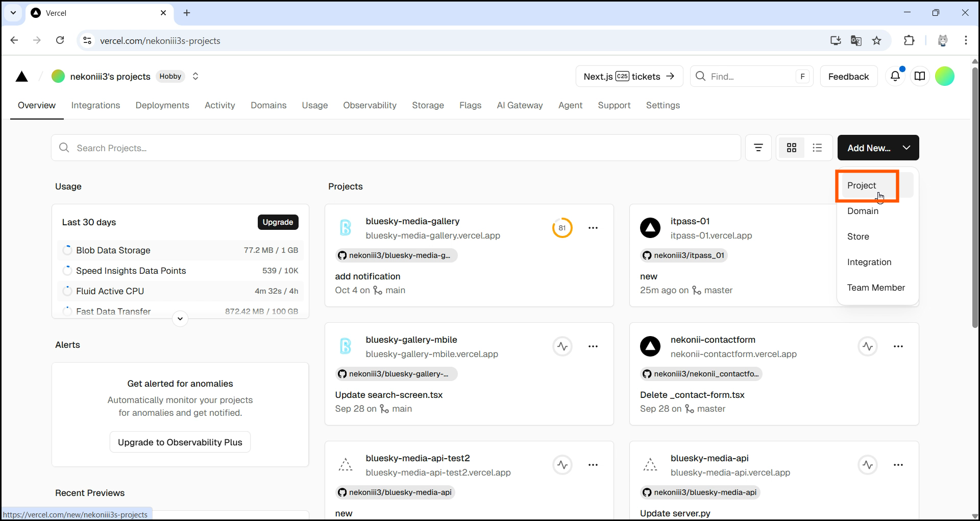The width and height of the screenshot is (980, 521).
Task: Open more options for nekonii-contactform
Action: pos(898,346)
